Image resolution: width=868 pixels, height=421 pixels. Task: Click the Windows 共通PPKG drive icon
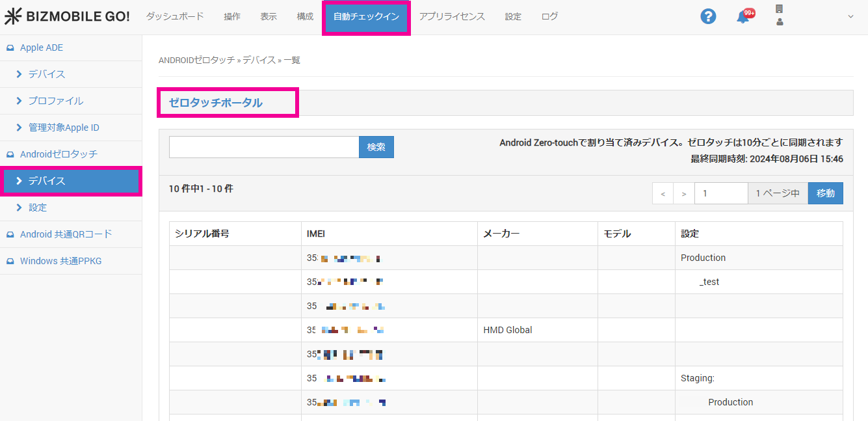(x=10, y=262)
